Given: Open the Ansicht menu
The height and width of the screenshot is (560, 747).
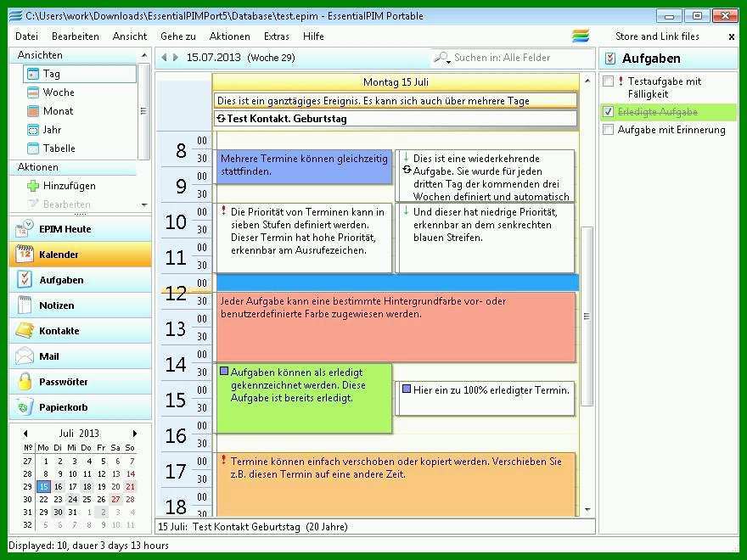Looking at the screenshot, I should point(130,36).
